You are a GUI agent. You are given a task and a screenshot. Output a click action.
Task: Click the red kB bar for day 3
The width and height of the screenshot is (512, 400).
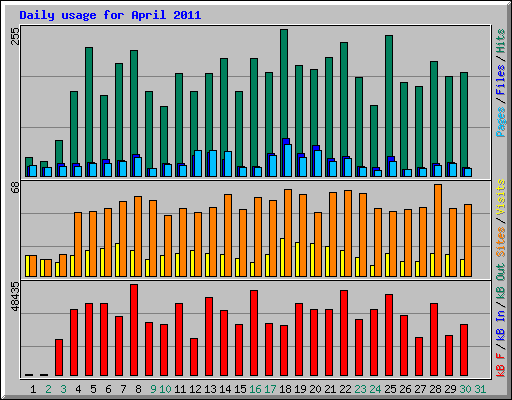[59, 358]
